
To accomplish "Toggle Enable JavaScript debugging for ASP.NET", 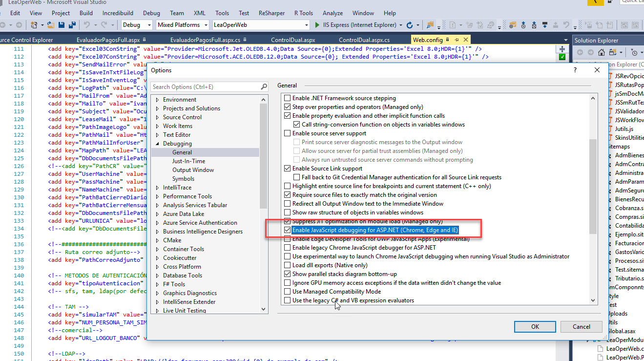I will pyautogui.click(x=287, y=230).
